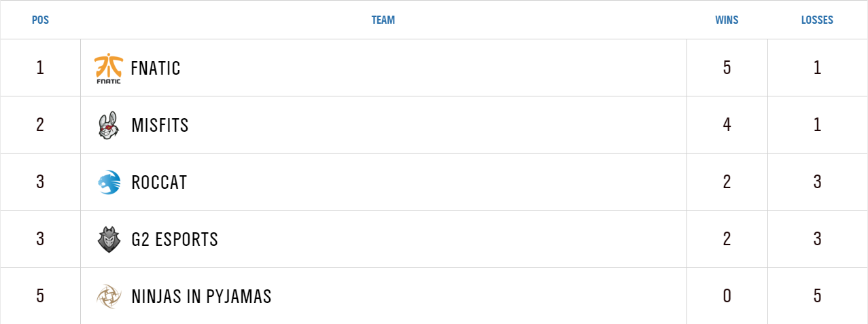Click Misfits' wins value of 4
The height and width of the screenshot is (324, 868).
(727, 125)
